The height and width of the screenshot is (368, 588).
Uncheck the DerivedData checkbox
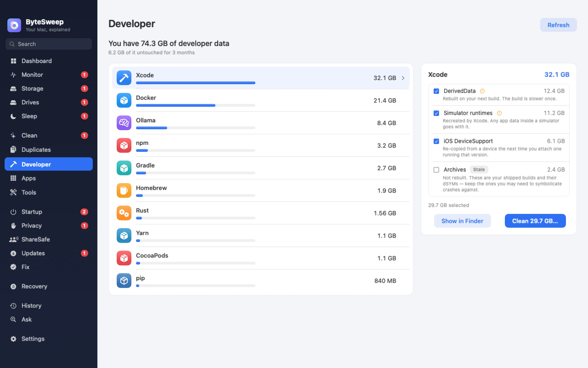436,91
